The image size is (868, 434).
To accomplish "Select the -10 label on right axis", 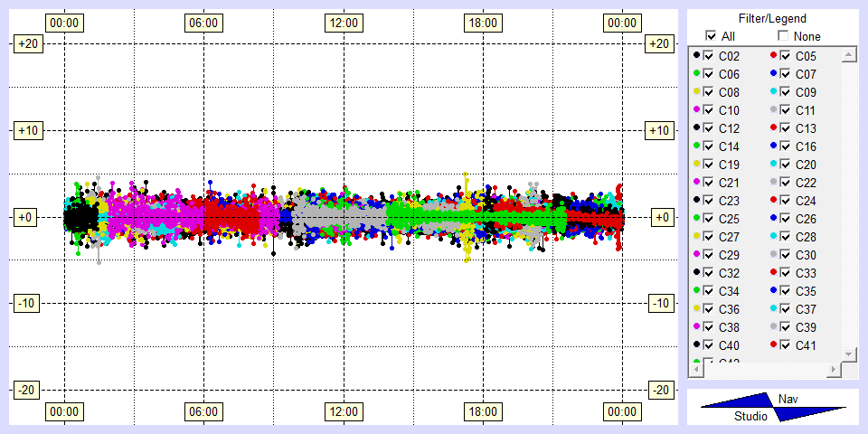I will tap(661, 303).
